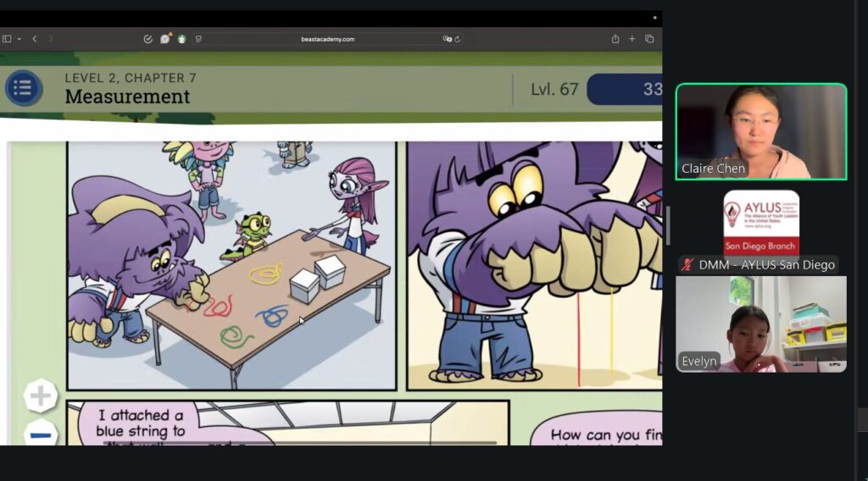This screenshot has width=868, height=481.
Task: Toggle the Safari sidebar button
Action: click(7, 39)
